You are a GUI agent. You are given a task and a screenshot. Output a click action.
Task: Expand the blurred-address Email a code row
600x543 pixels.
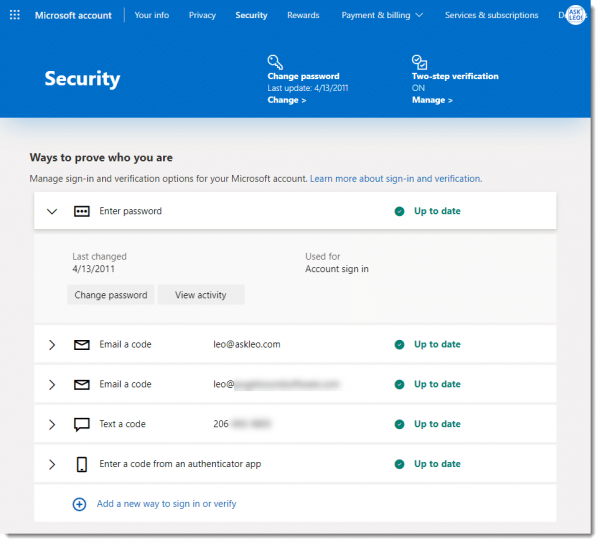point(52,384)
